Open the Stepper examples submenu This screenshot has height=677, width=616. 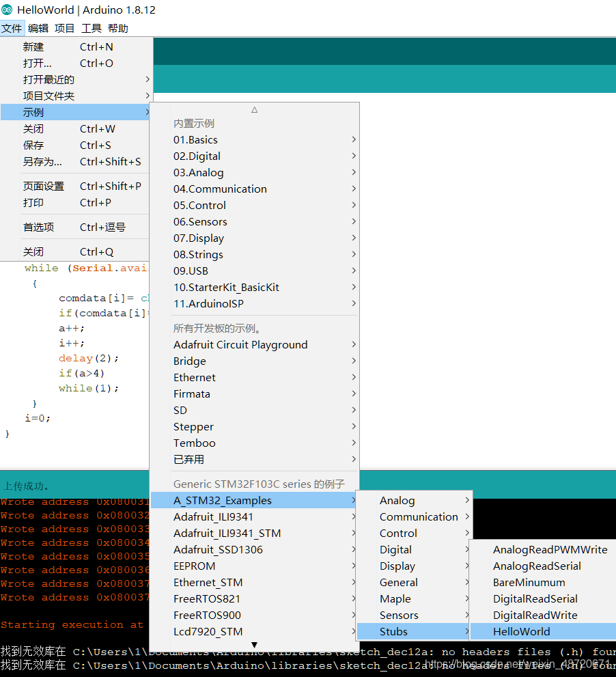click(x=255, y=427)
